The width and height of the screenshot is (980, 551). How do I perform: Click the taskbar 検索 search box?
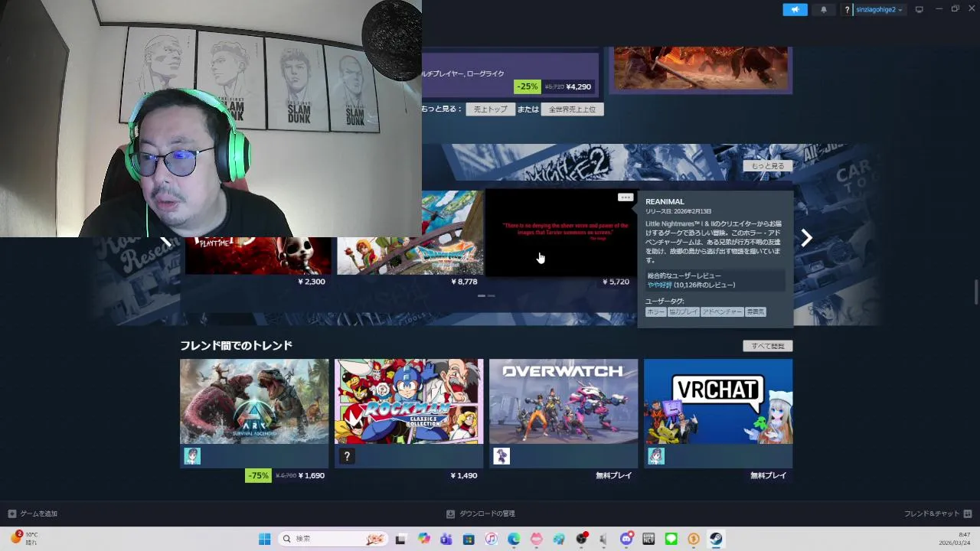tap(332, 539)
